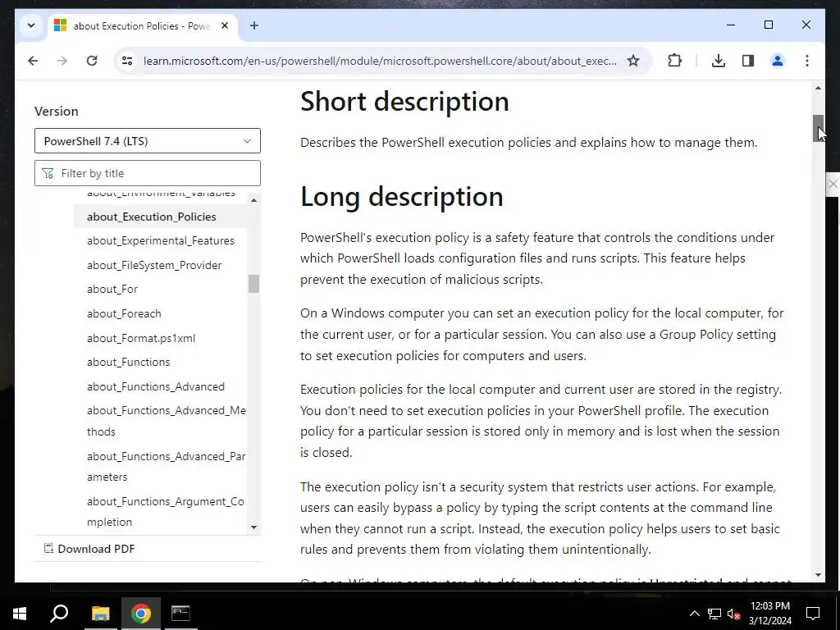
Task: Click the Long description heading
Action: pos(402,197)
